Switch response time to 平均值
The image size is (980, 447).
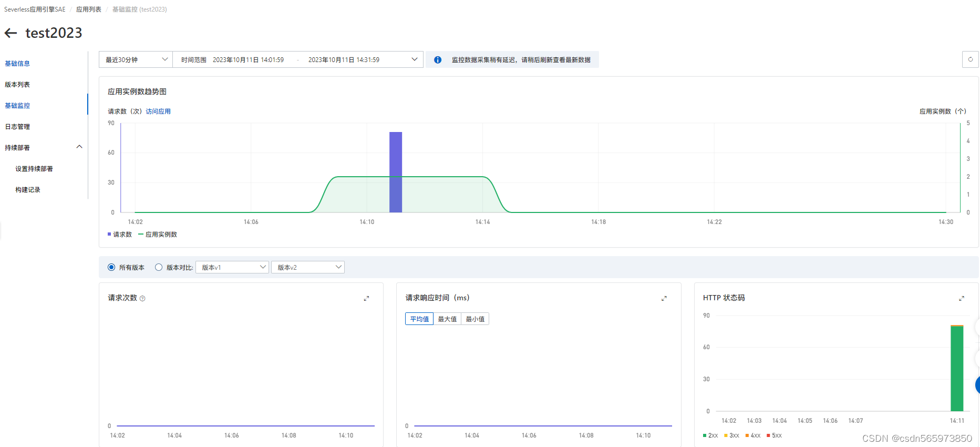tap(419, 319)
